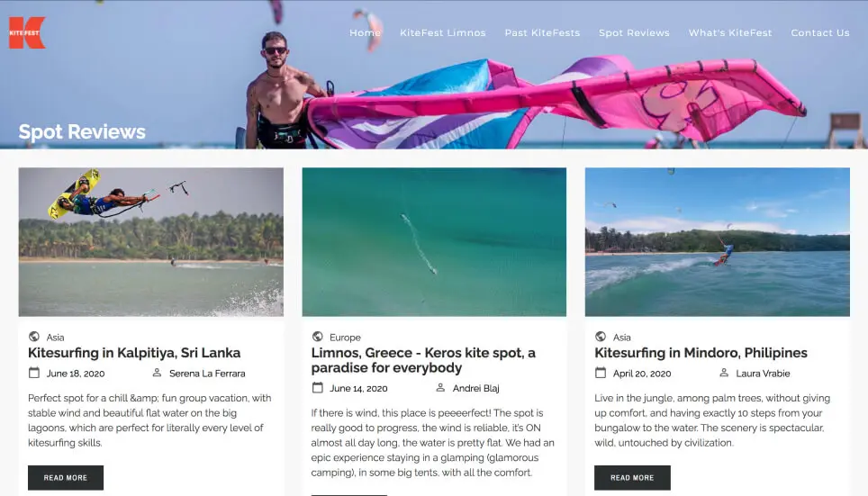The image size is (868, 496).
Task: Click the aerial turquoise water Limnos thumbnail
Action: point(434,242)
